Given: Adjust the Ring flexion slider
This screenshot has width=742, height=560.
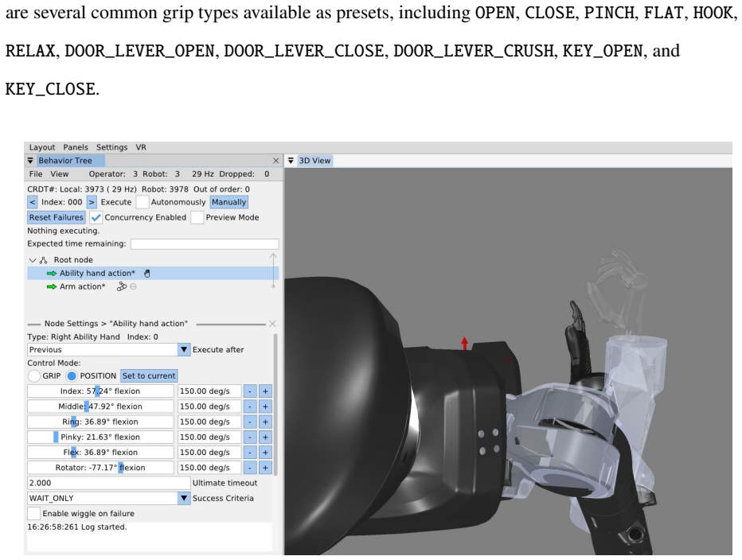Looking at the screenshot, I should click(100, 422).
